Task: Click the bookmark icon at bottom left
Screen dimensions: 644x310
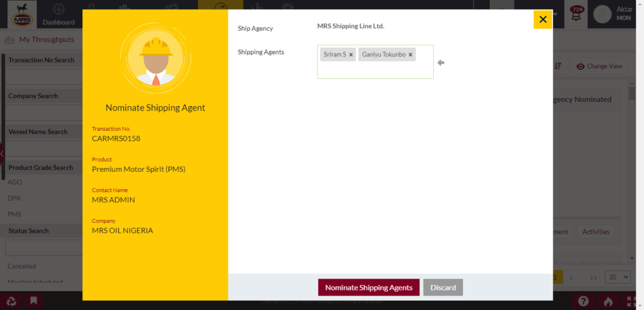Action: tap(34, 301)
